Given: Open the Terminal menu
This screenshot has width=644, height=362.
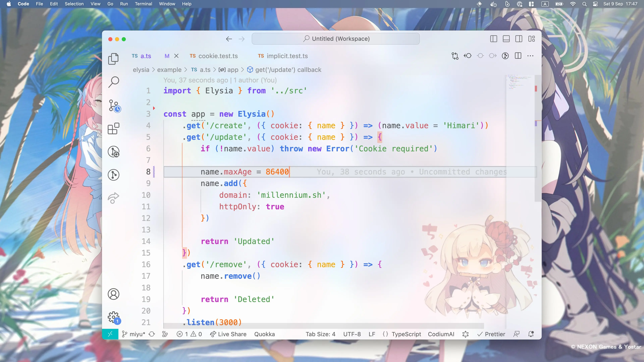Looking at the screenshot, I should click(143, 4).
